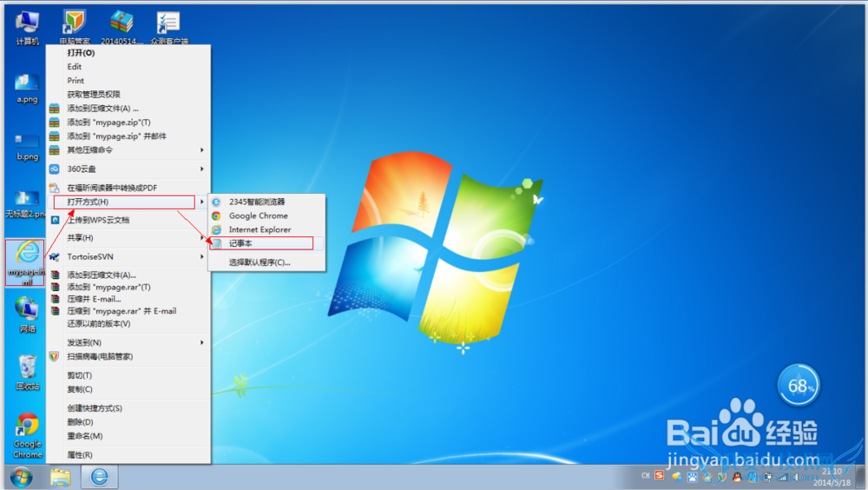Select the 众测客户端 desktop icon
The image size is (868, 490).
point(169,27)
